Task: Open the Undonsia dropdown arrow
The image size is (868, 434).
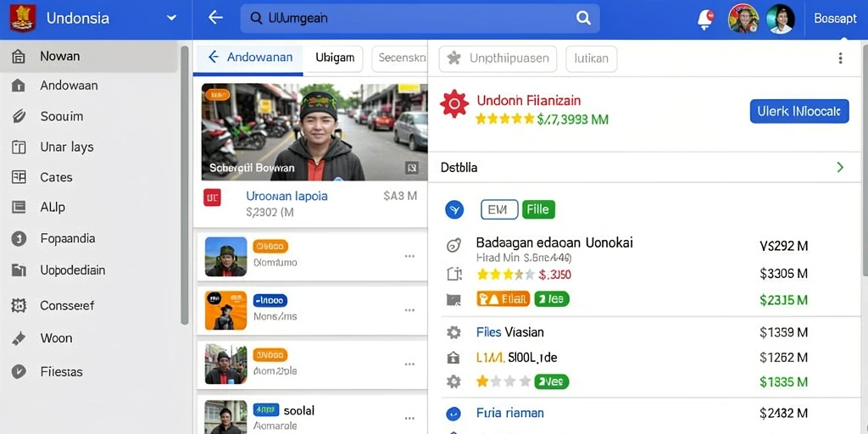Action: 171,18
